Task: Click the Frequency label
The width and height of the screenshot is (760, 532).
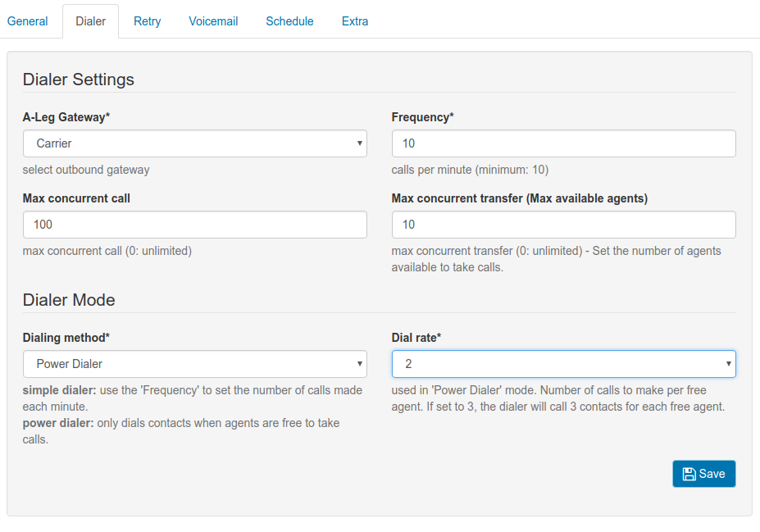Action: (x=423, y=117)
